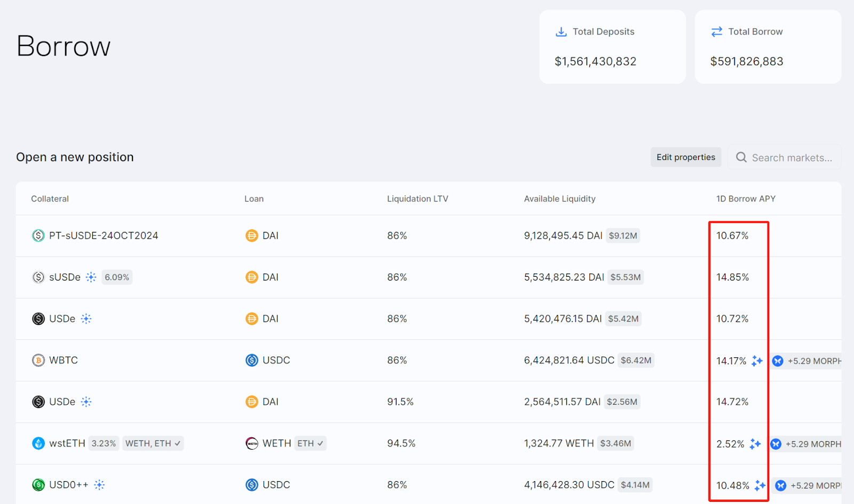Sort by Available Liquidity column header
Screen dimensions: 854x504
click(559, 199)
